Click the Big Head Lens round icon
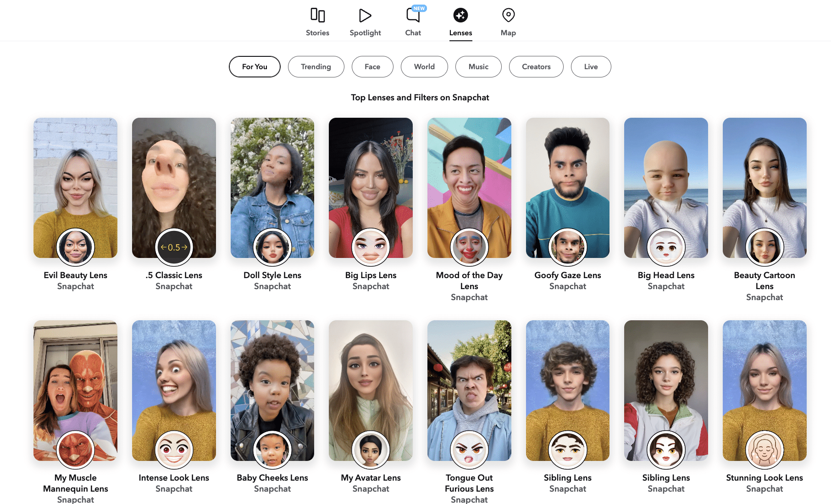The width and height of the screenshot is (831, 504). [x=666, y=247]
